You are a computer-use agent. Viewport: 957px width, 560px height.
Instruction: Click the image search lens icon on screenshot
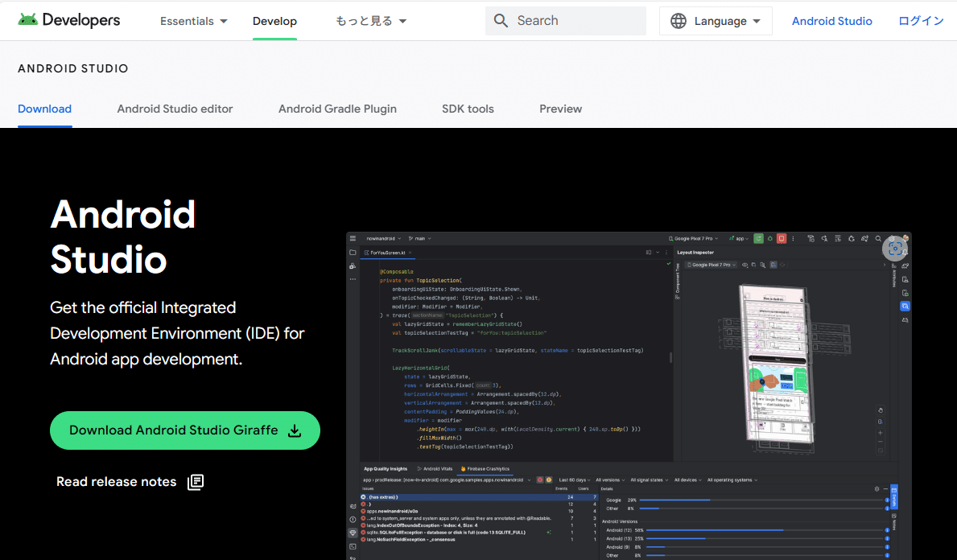pos(895,248)
